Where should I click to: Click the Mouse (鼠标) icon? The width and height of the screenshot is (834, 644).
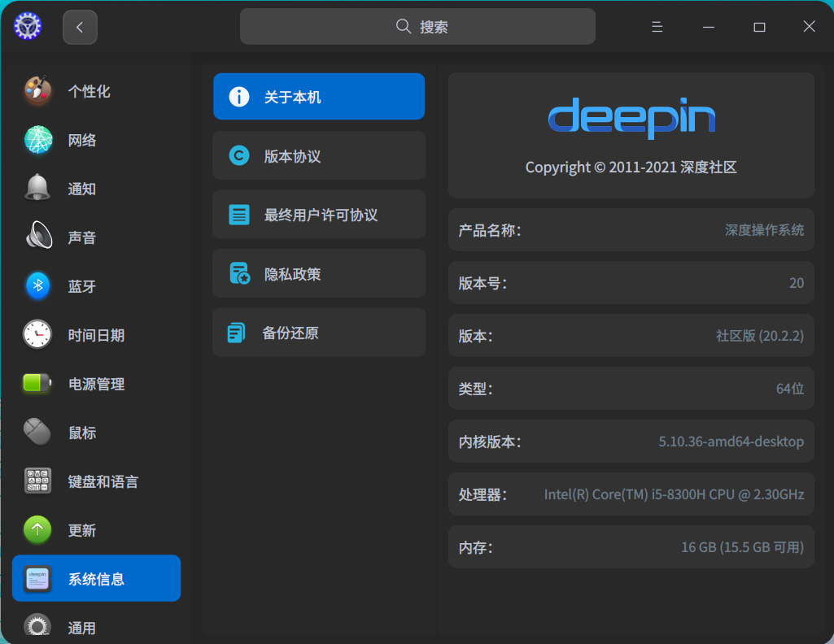click(37, 433)
